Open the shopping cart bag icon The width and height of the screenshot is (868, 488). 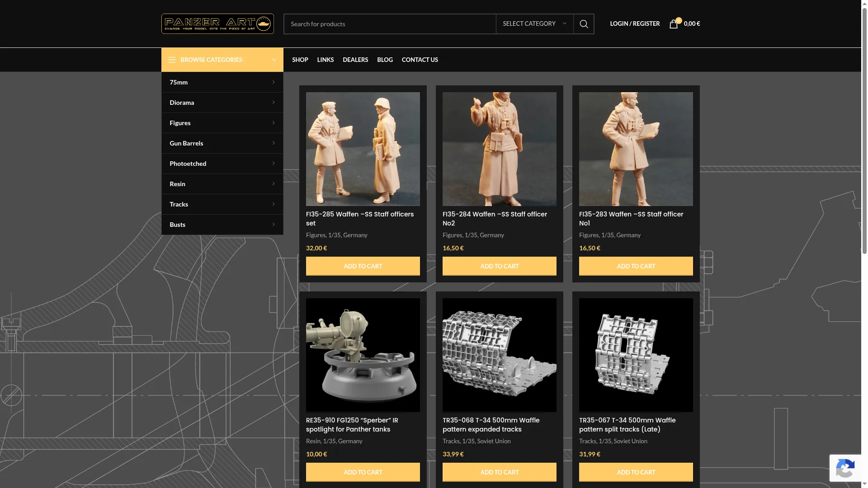674,24
